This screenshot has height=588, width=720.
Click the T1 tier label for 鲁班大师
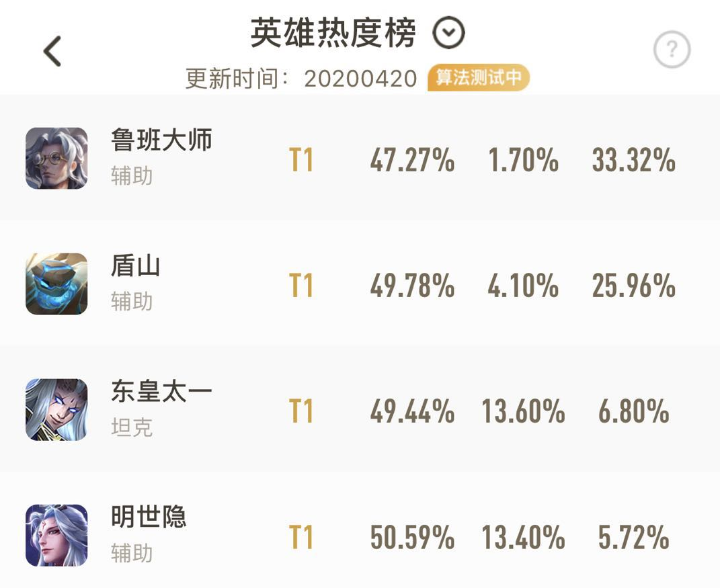pos(301,160)
